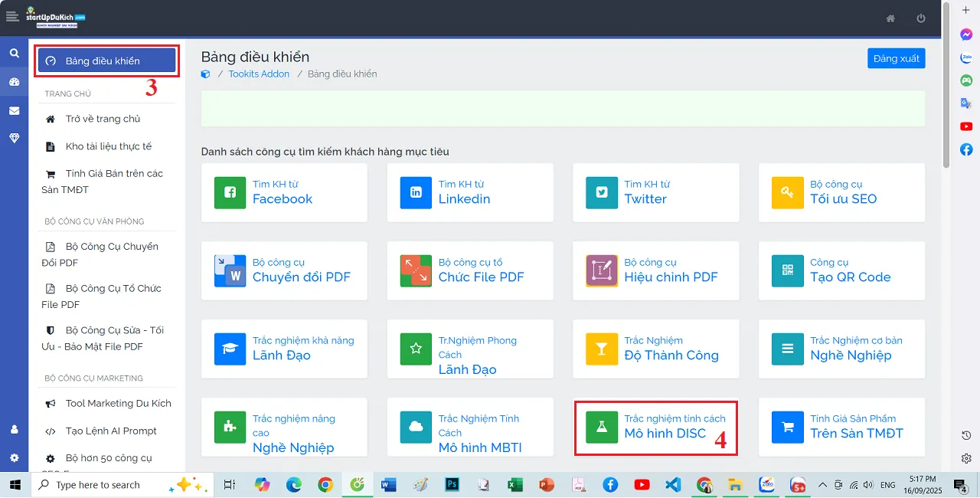This screenshot has width=980, height=498.
Task: Click the Twitter bird icon on the Tìm KH từ Twitter card
Action: click(x=602, y=193)
